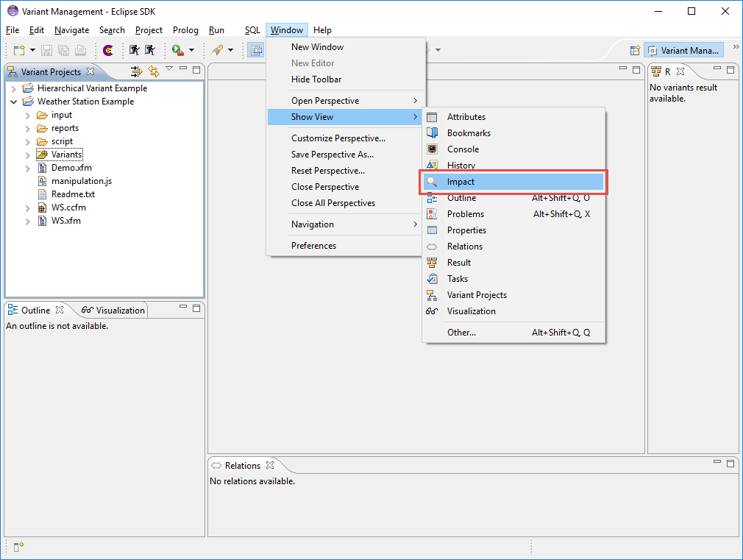
Task: Choose Problems from the Show View submenu
Action: pyautogui.click(x=513, y=214)
